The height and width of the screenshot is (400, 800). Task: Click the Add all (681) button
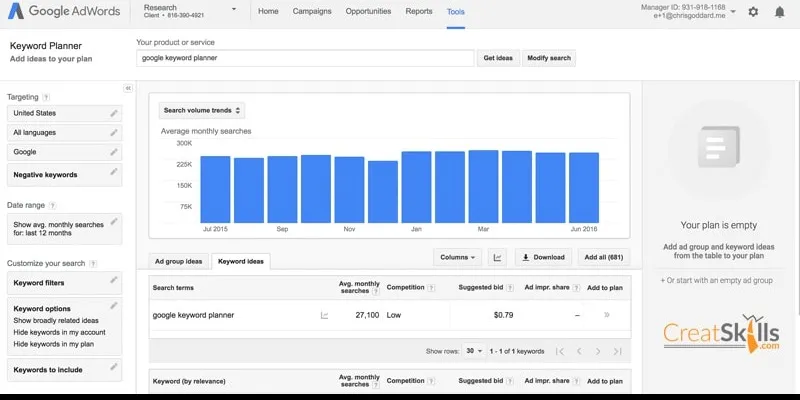click(604, 258)
